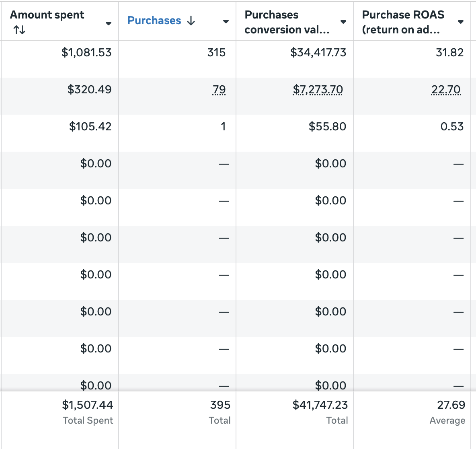Select the $1,081.53 amount spent cell
The image size is (476, 449).
point(86,53)
